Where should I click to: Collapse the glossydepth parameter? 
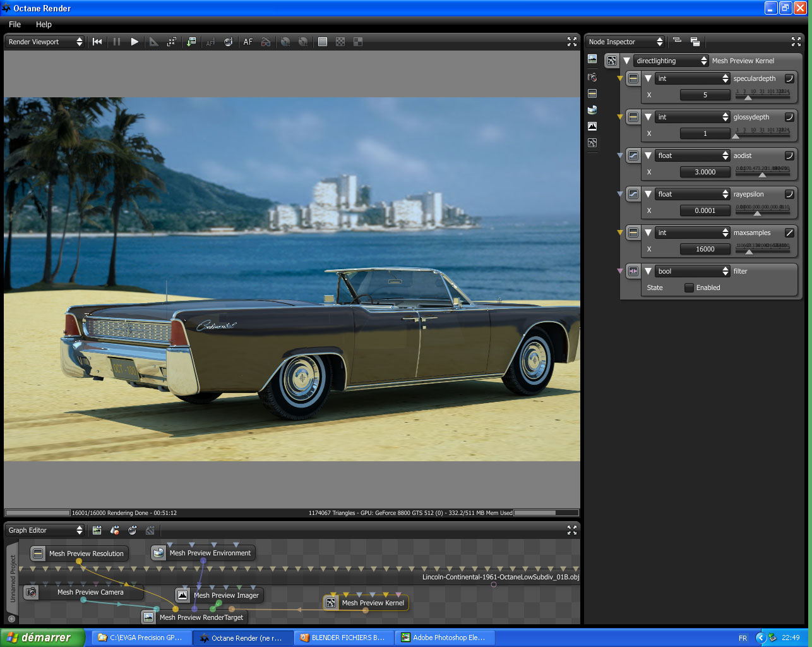(648, 117)
